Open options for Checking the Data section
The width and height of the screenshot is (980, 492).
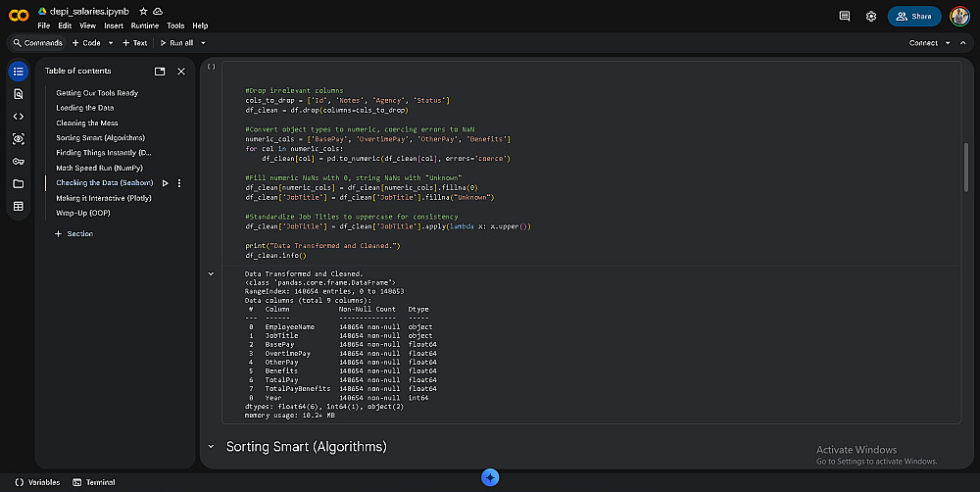coord(179,183)
